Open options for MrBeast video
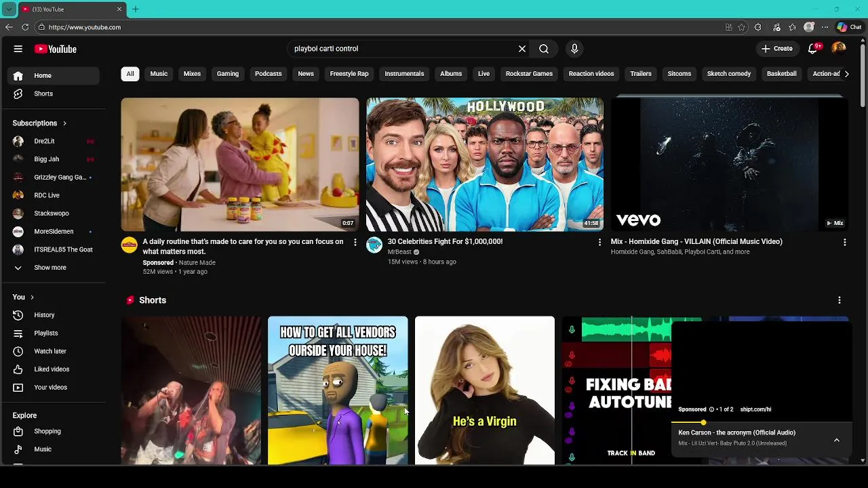868x488 pixels. point(599,242)
